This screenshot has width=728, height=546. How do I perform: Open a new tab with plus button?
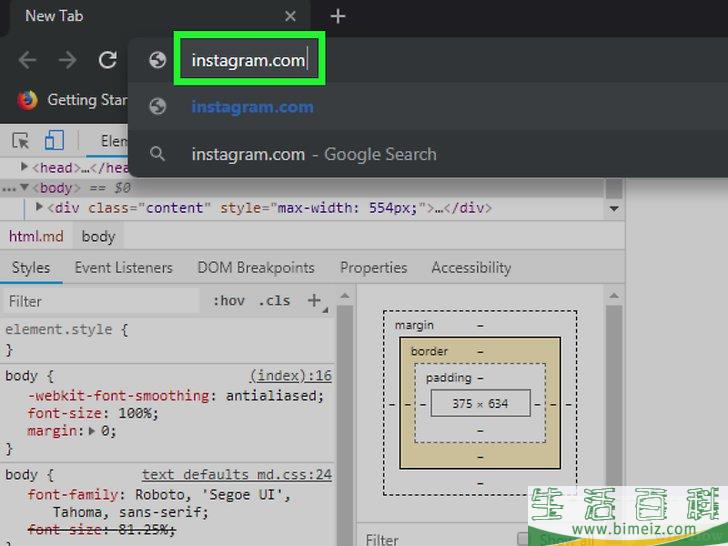(338, 17)
